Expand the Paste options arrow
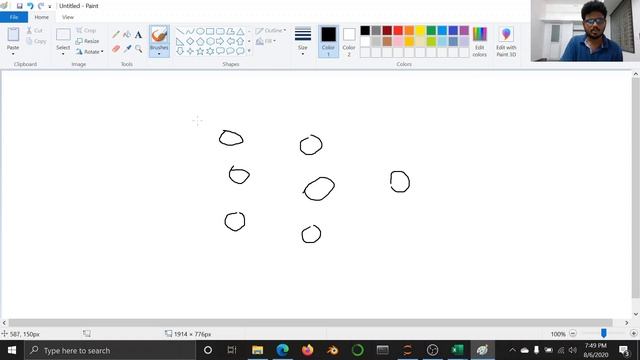This screenshot has width=640, height=360. [13, 54]
